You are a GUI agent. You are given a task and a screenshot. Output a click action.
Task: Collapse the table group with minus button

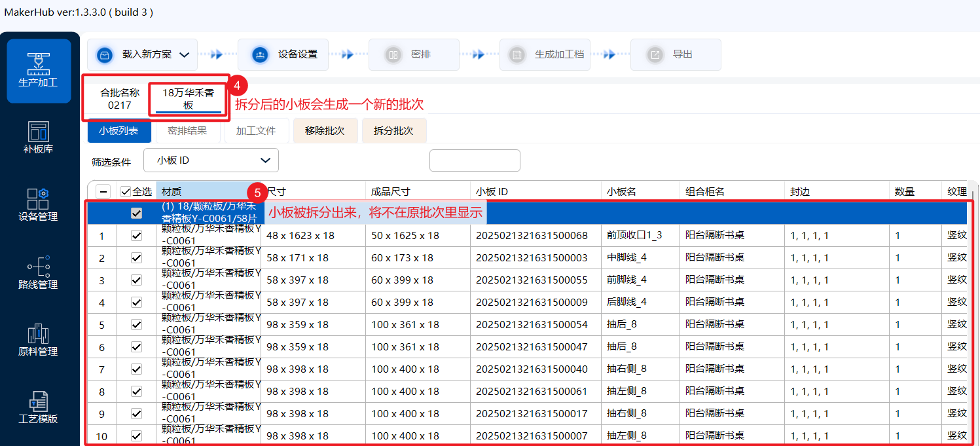(103, 192)
